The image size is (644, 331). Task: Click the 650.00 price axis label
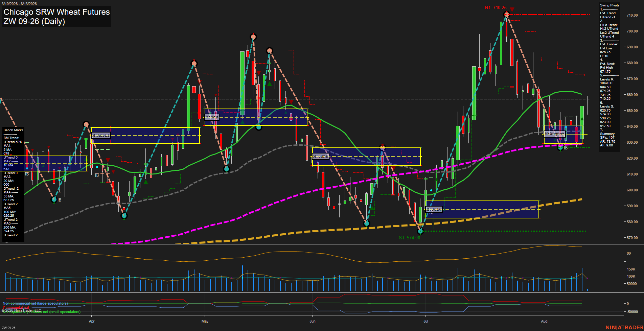pyautogui.click(x=632, y=111)
